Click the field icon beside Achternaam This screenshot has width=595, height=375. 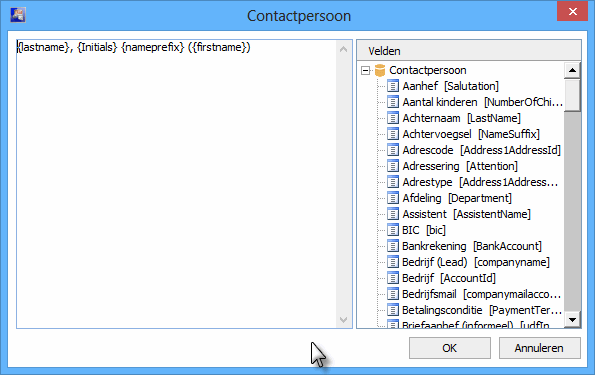(393, 118)
